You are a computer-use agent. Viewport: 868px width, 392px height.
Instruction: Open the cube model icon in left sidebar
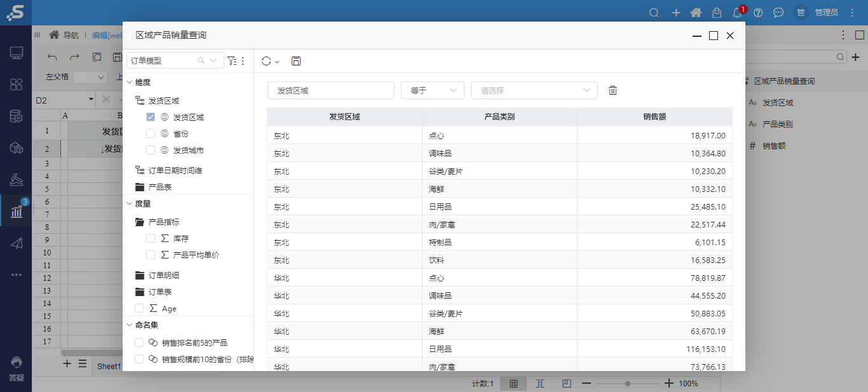(x=17, y=148)
